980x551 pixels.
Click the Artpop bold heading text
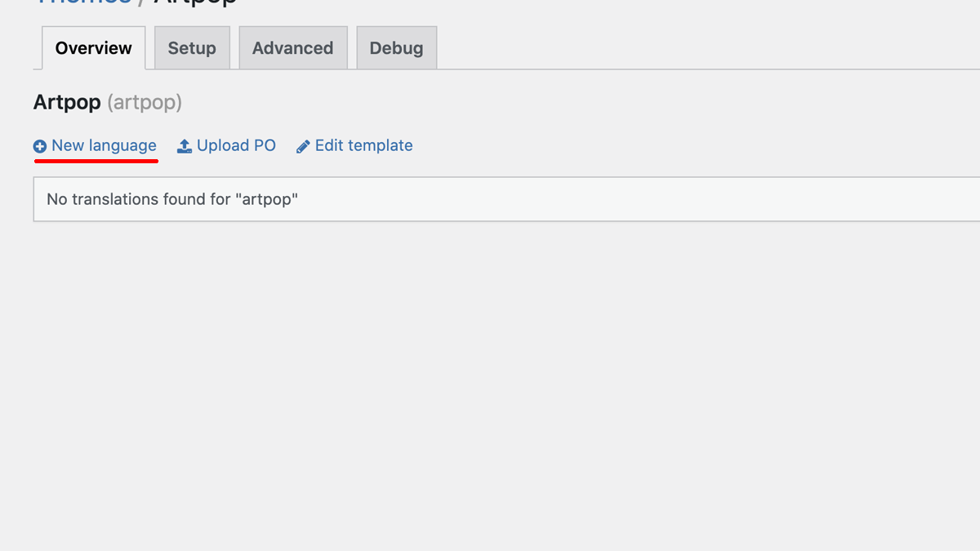click(67, 103)
